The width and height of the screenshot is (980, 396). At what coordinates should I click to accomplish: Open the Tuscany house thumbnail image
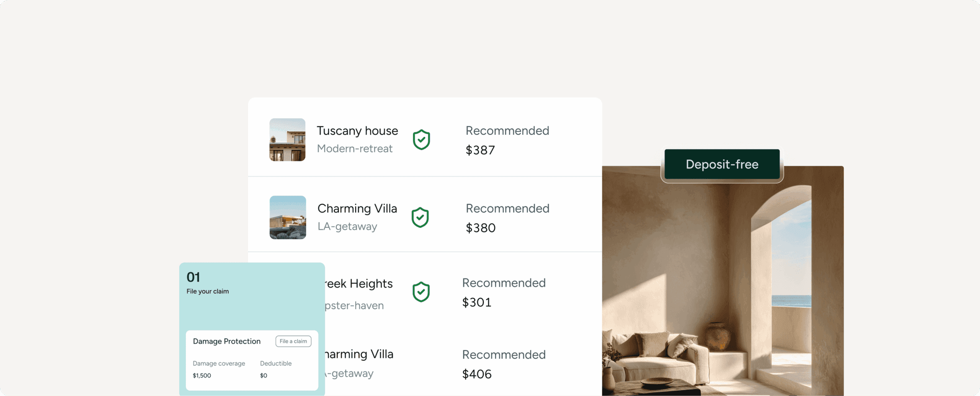coord(287,139)
